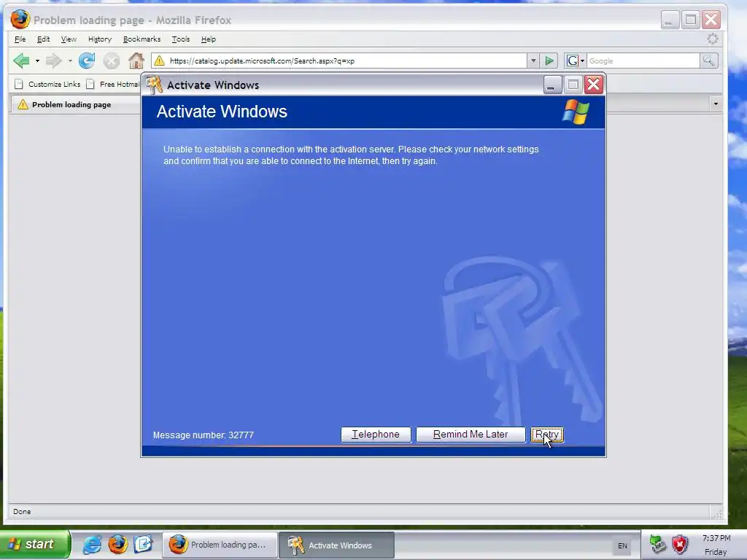This screenshot has width=747, height=560.
Task: Open the red security shield tray icon
Action: pos(680,544)
